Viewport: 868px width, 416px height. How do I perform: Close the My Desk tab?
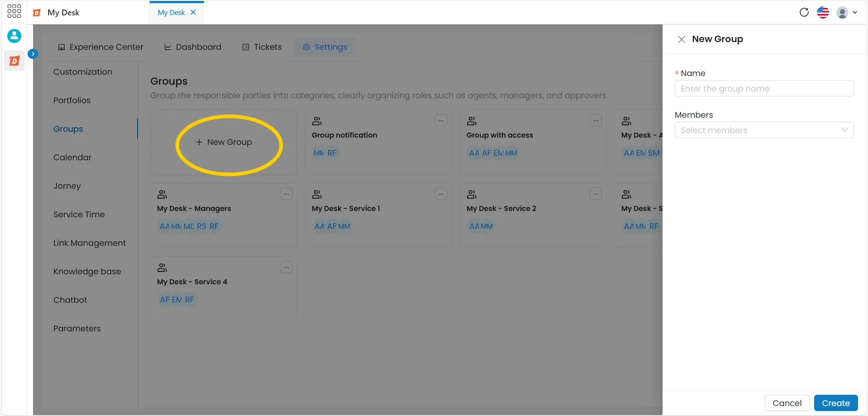(193, 12)
